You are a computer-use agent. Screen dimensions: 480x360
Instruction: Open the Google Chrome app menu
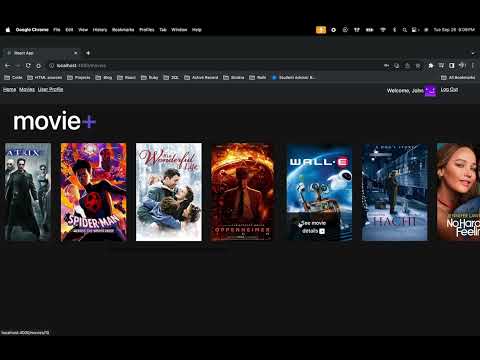tap(32, 30)
